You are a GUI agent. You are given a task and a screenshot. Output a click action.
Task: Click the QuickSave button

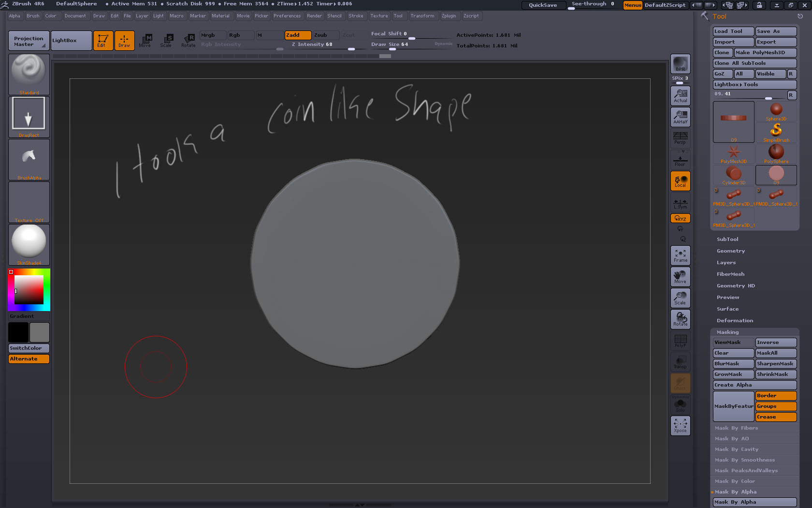(x=543, y=5)
